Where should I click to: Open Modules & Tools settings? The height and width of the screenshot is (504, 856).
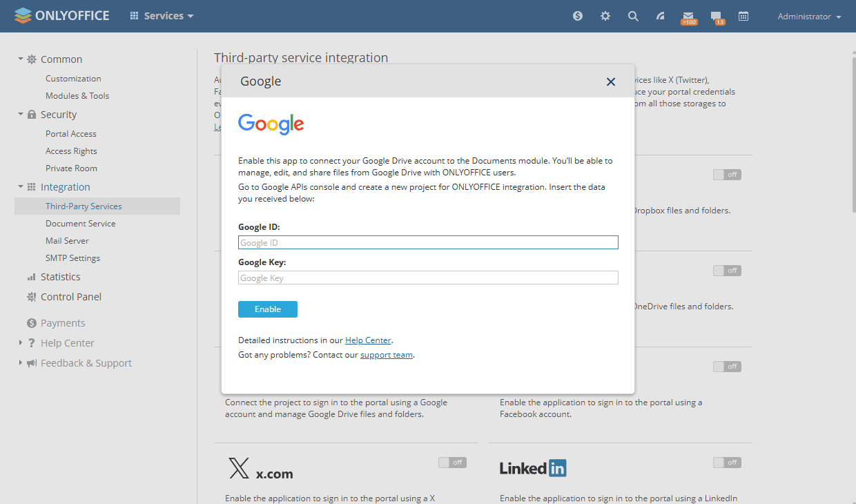[x=77, y=96]
